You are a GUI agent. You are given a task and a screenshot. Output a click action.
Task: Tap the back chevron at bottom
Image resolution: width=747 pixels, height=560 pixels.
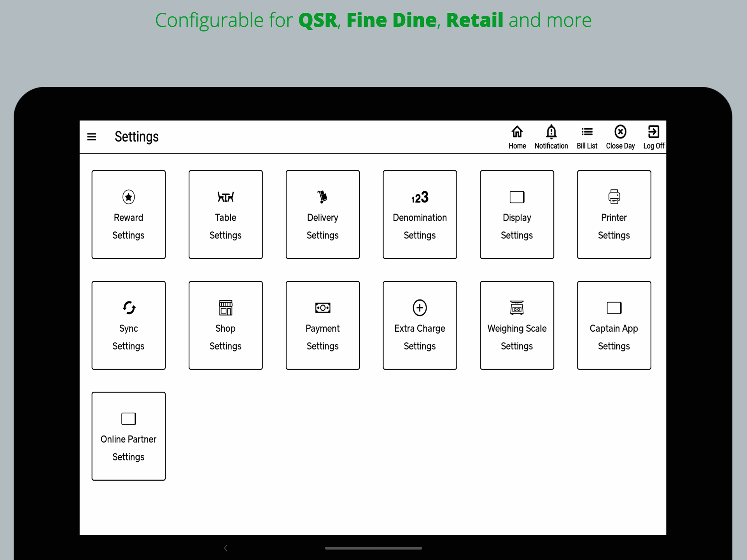tap(226, 548)
